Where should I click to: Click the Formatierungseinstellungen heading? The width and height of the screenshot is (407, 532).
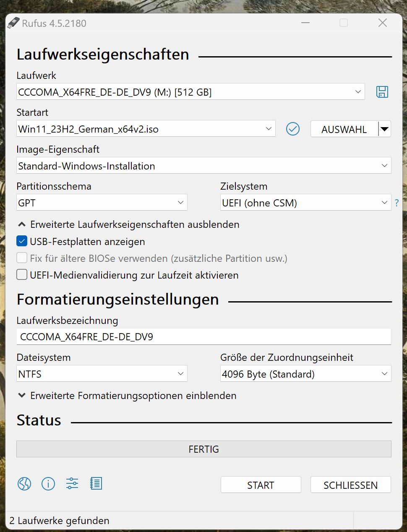click(117, 300)
